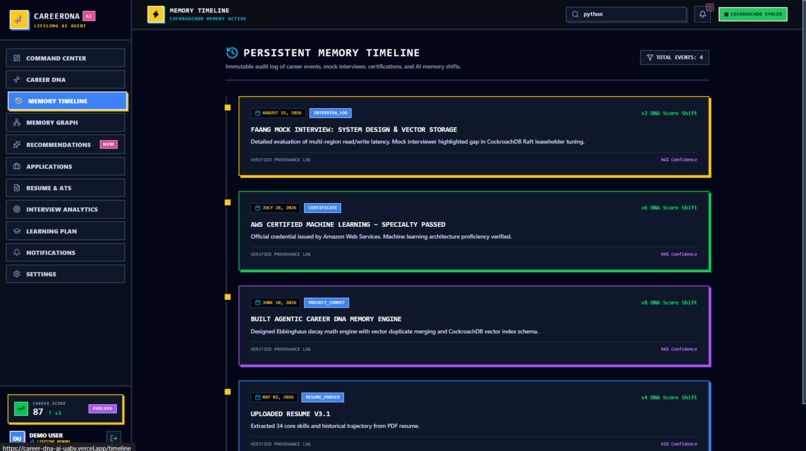Click the Learning Plan graduation cap icon
806x451 pixels.
pyautogui.click(x=16, y=231)
